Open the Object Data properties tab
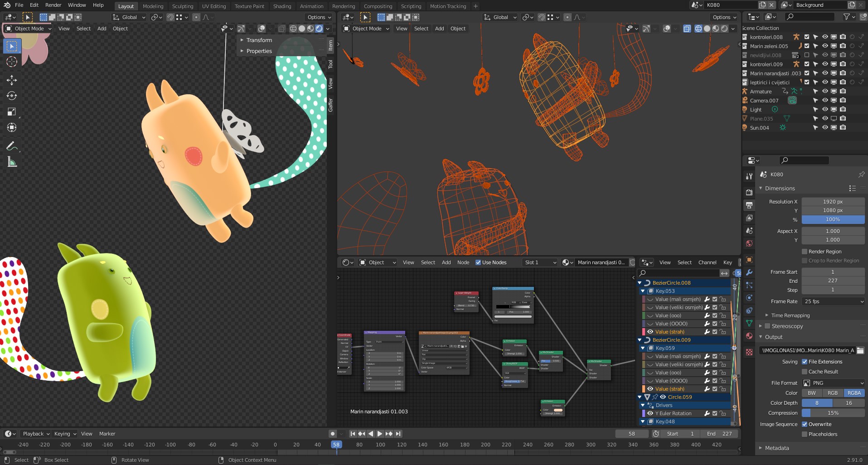Screen dimensions: 868x465 coord(749,323)
